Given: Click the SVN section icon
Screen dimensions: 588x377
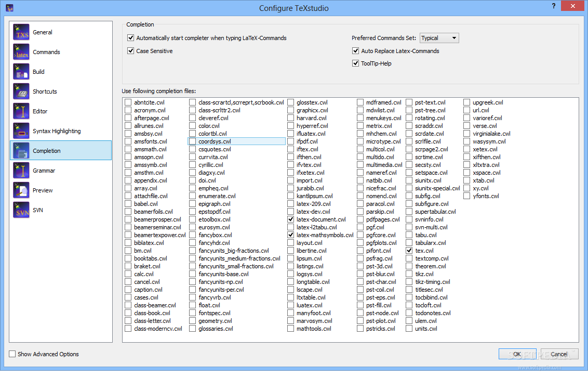Looking at the screenshot, I should [21, 210].
